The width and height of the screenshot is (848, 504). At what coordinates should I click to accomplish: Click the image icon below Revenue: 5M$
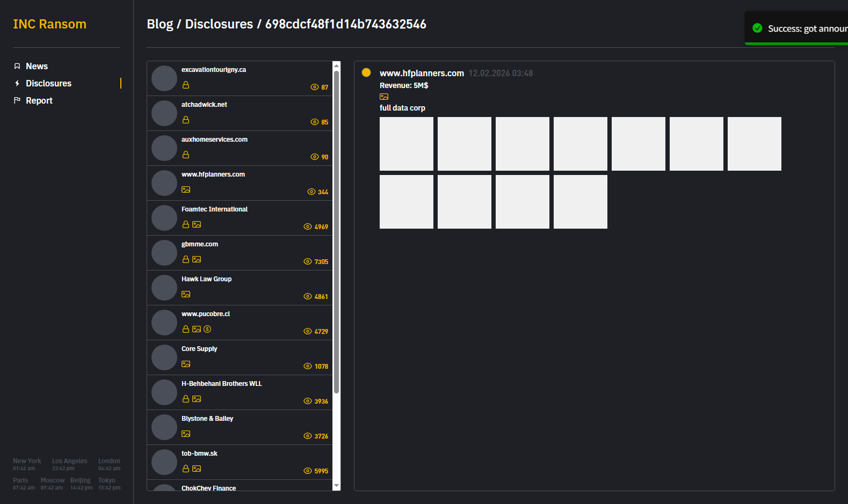click(384, 97)
